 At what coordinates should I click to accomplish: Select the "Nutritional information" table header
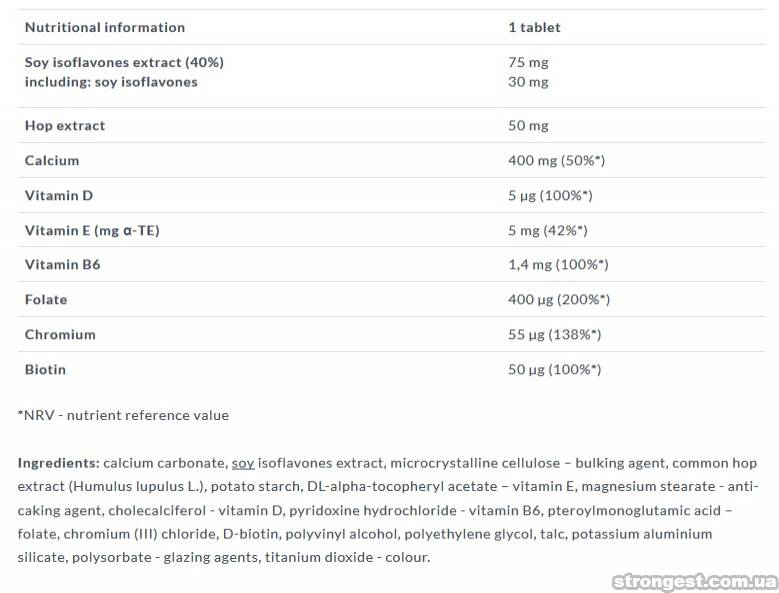click(105, 27)
